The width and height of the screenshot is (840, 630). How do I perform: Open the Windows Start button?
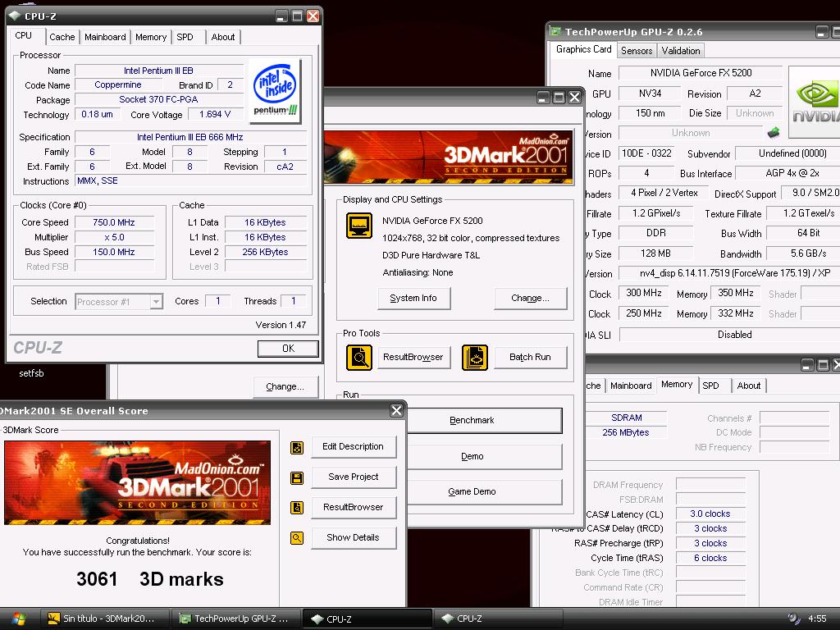(x=19, y=619)
